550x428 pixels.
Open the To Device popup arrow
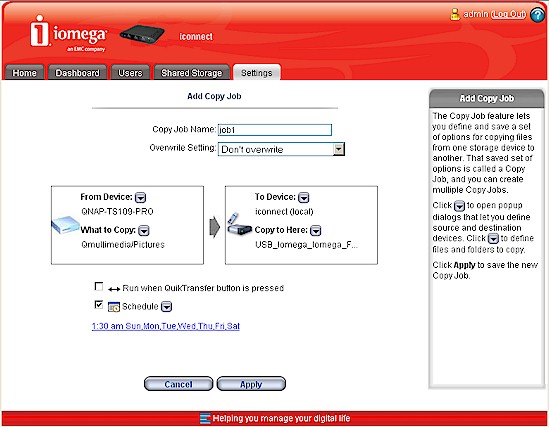303,198
